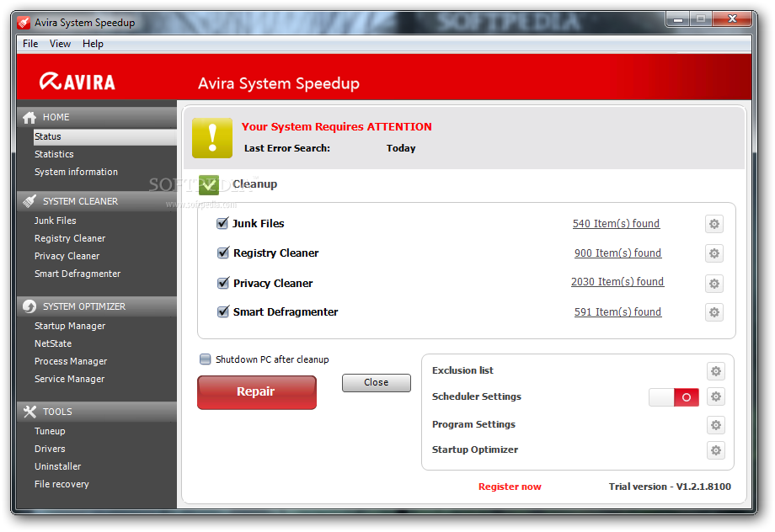Select Status in sidebar
The width and height of the screenshot is (775, 532).
coord(104,137)
